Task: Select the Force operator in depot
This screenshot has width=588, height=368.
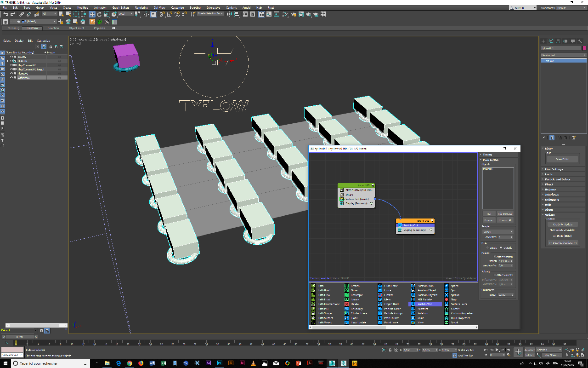Action: [384, 290]
